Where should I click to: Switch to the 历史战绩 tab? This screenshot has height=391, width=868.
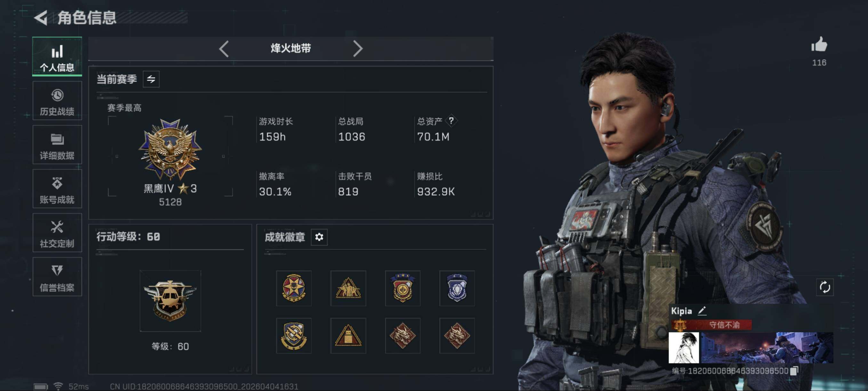tap(57, 101)
